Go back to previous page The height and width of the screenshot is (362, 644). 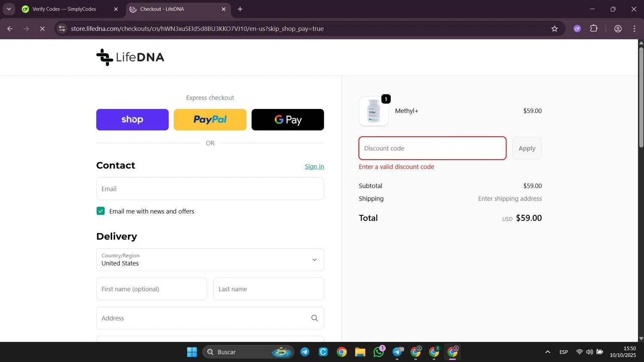[x=10, y=29]
